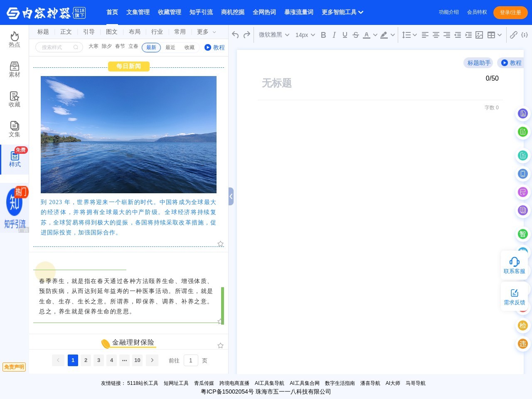532x399 pixels.
Task: Open the 素材 panel in the left sidebar
Action: pos(14,69)
